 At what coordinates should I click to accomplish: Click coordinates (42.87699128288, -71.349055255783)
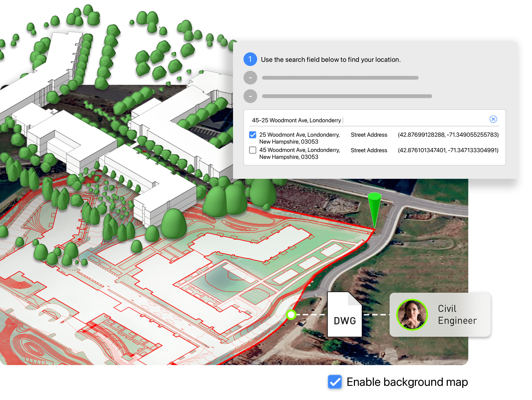(x=448, y=135)
